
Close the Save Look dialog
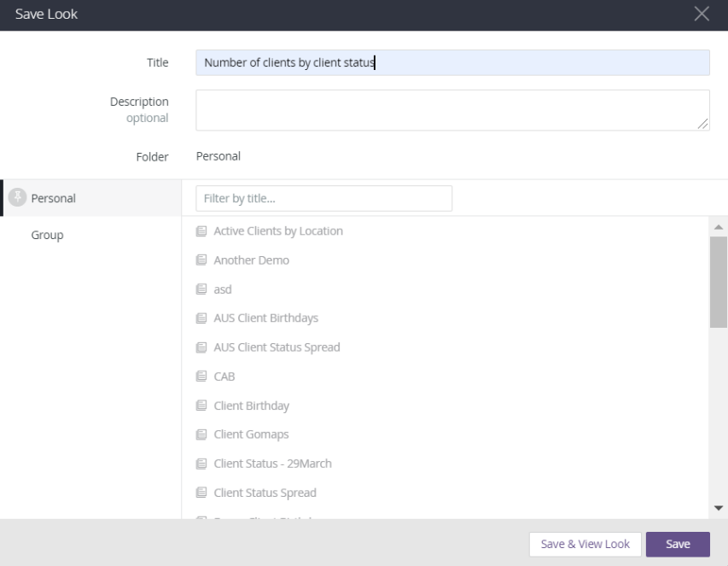(x=702, y=14)
